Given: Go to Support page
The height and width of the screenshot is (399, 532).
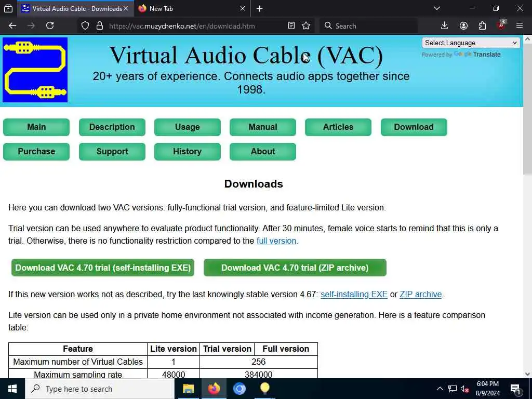Looking at the screenshot, I should point(112,152).
